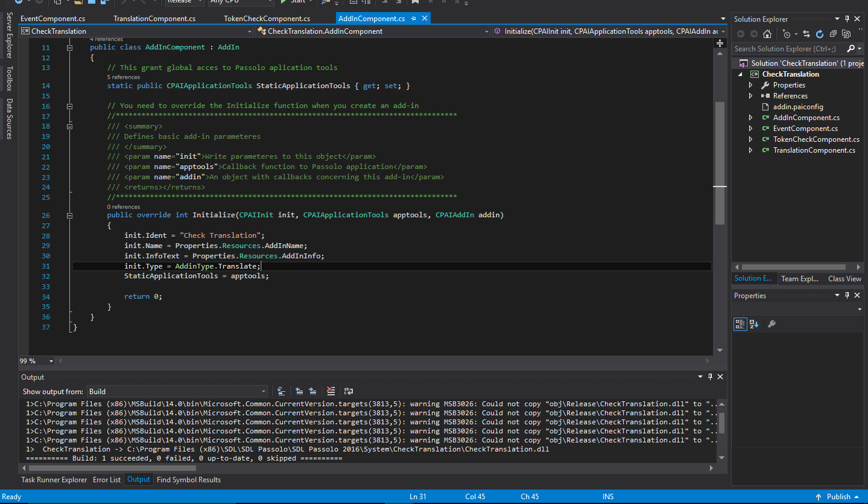Open the Toolbox side tab
This screenshot has width=868, height=504.
[9, 78]
